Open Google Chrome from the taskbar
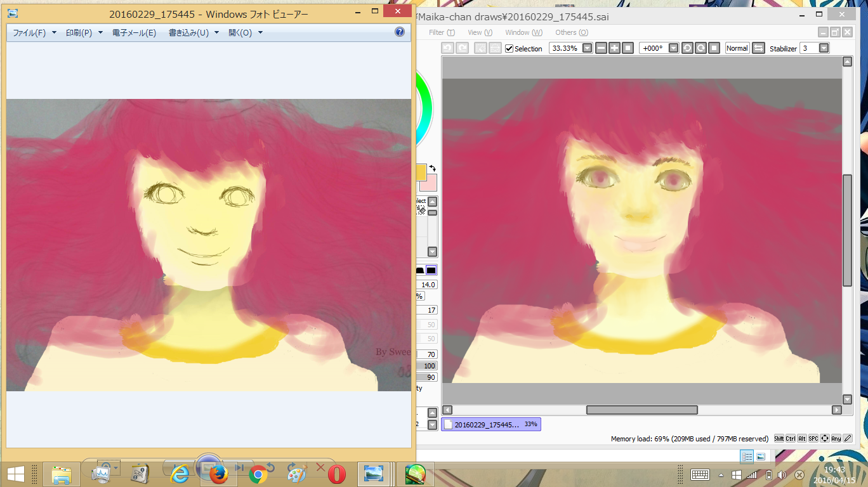 click(x=258, y=474)
